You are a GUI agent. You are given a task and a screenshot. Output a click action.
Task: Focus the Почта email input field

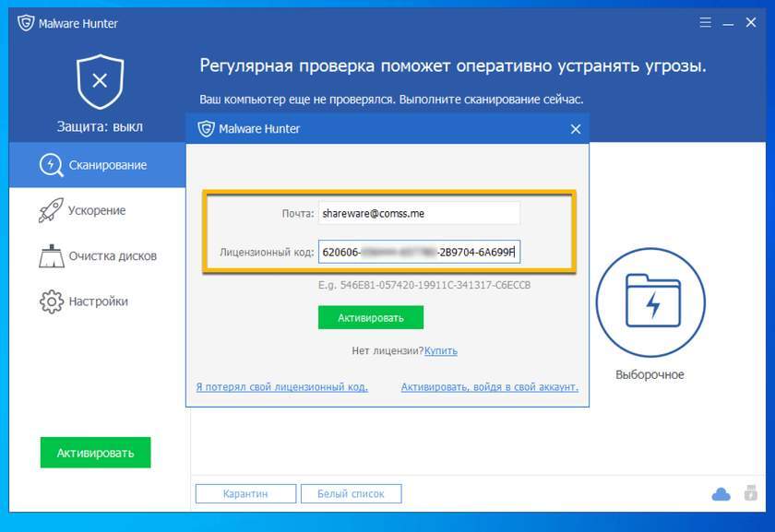tap(419, 214)
